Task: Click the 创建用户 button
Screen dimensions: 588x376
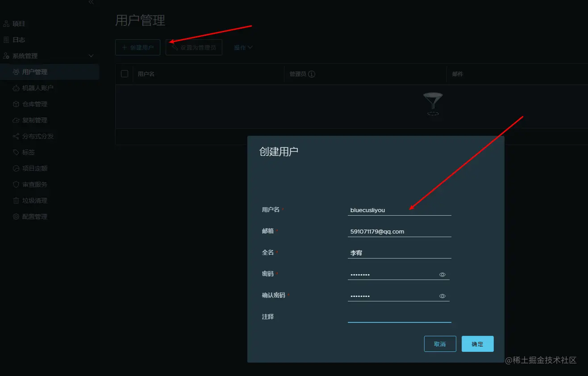Action: [138, 47]
